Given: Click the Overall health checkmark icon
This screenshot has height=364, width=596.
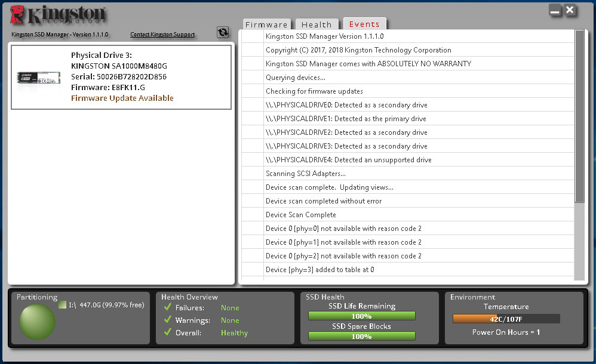Looking at the screenshot, I should 167,333.
